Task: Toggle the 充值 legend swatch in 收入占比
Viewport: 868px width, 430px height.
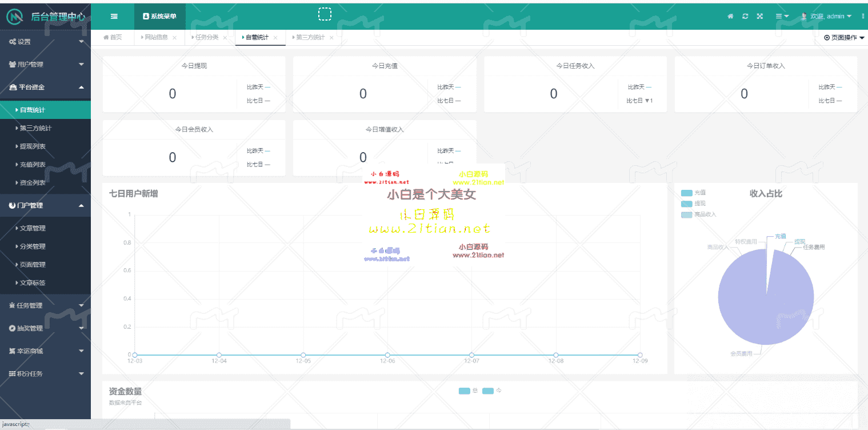Action: pos(686,193)
